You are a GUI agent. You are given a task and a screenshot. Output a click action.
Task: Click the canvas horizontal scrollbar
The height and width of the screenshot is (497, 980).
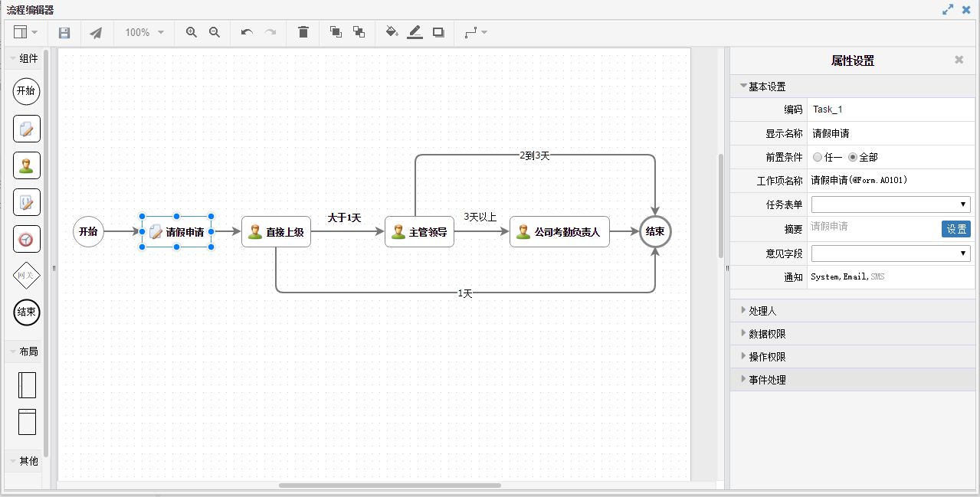[x=389, y=486]
